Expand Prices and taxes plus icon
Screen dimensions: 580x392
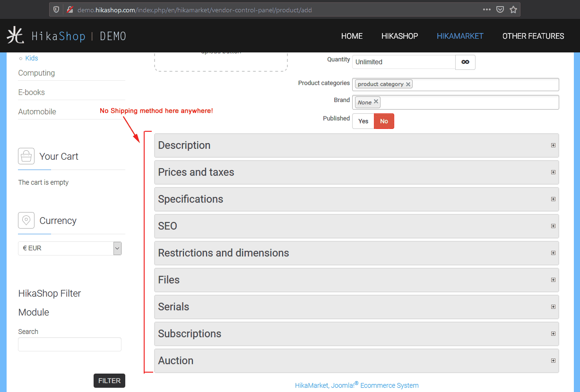(x=553, y=172)
